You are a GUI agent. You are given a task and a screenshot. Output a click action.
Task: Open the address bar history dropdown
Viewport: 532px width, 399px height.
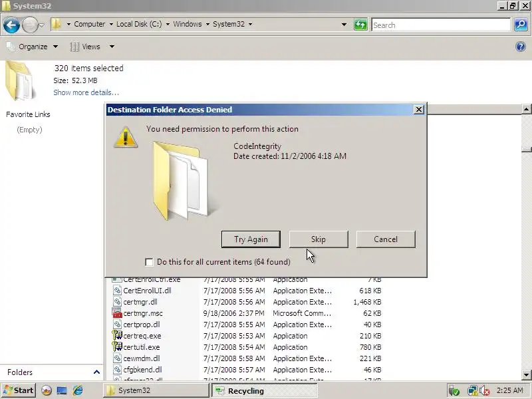[344, 25]
